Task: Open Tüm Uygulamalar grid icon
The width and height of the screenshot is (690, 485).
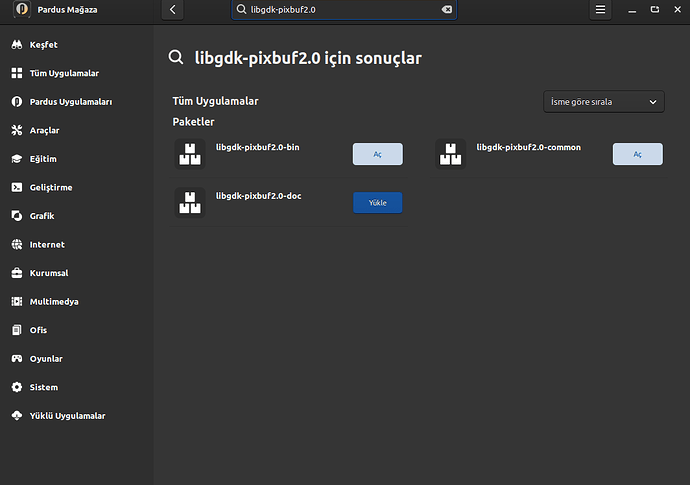Action: tap(16, 73)
